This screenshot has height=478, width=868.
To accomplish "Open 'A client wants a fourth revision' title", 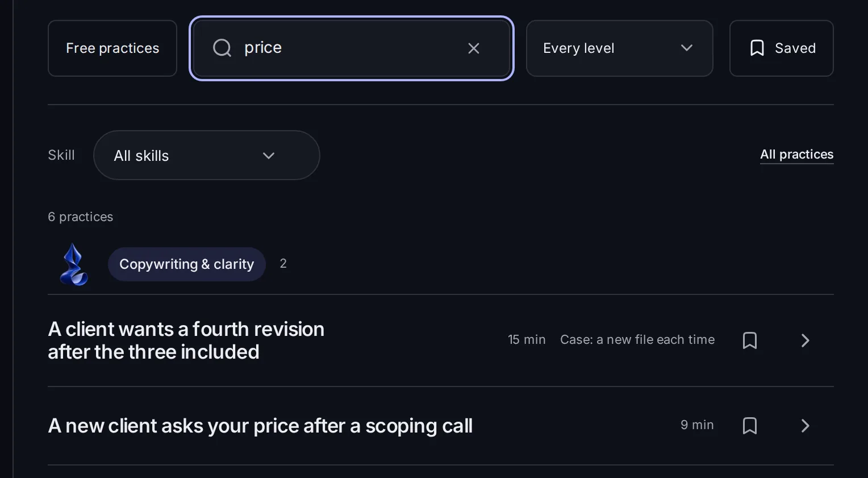I will (186, 340).
